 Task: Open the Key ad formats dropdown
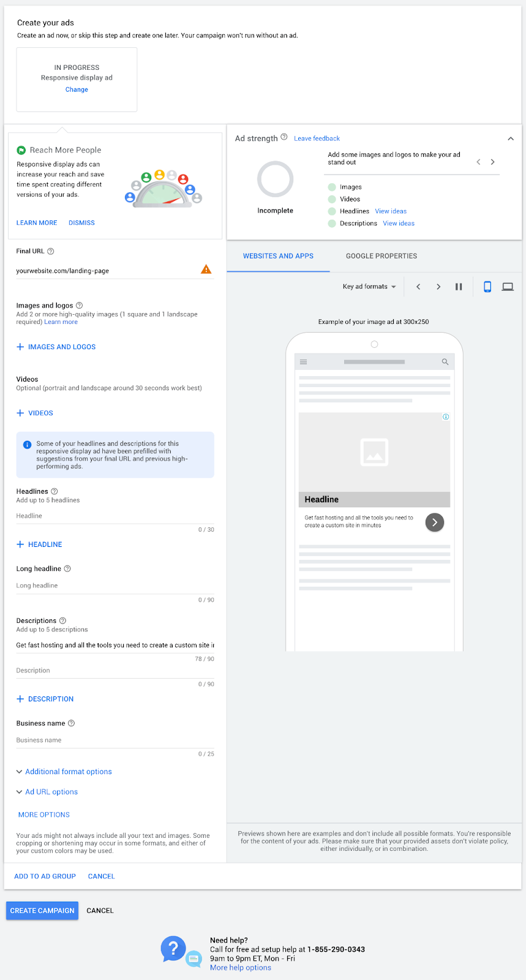click(x=369, y=287)
